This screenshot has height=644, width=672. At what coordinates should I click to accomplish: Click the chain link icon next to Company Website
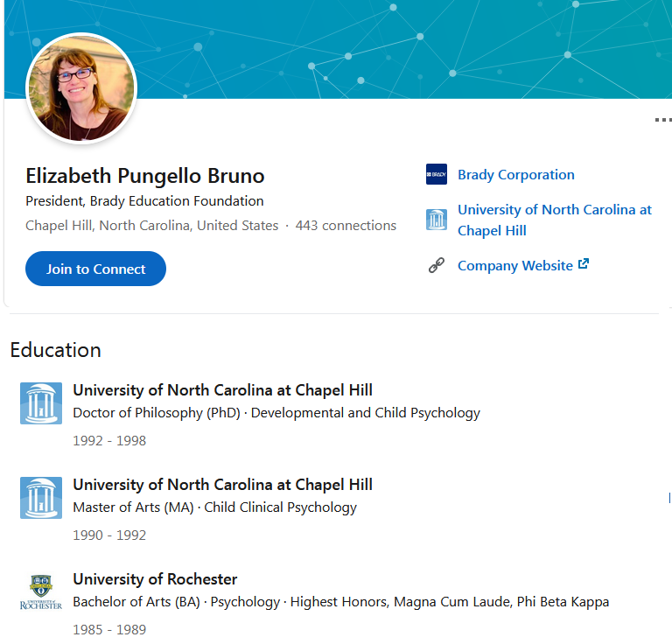437,265
